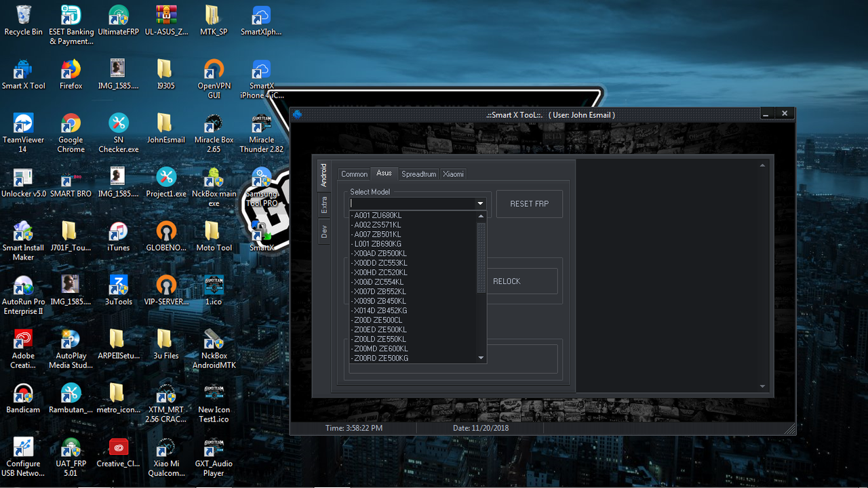This screenshot has width=868, height=488.
Task: Choose Z00ED ZE500KL from model list
Action: click(x=413, y=329)
